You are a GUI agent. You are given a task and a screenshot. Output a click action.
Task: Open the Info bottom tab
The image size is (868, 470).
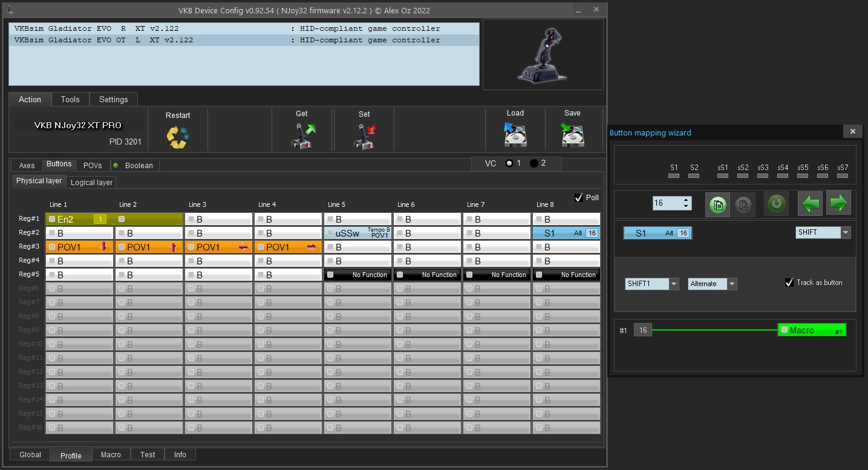(180, 455)
